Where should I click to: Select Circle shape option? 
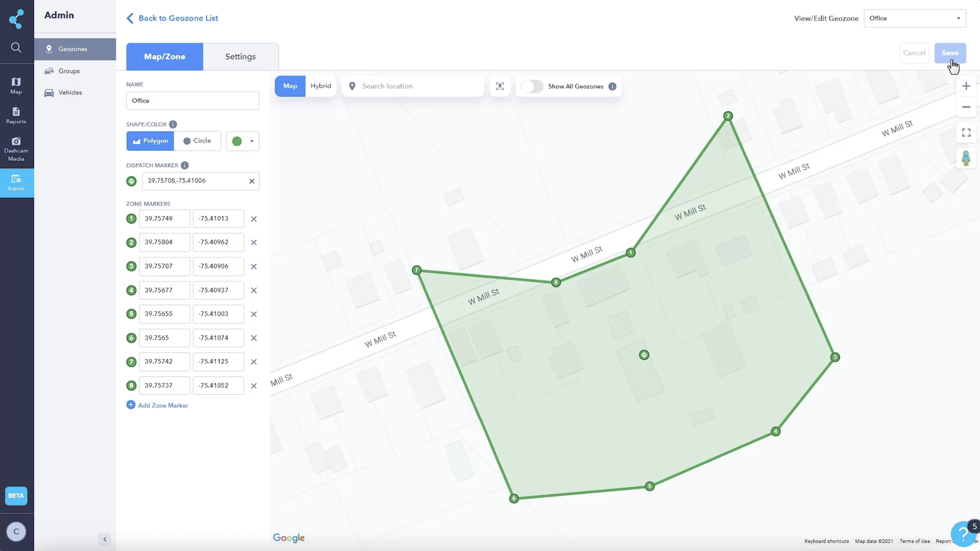(197, 141)
